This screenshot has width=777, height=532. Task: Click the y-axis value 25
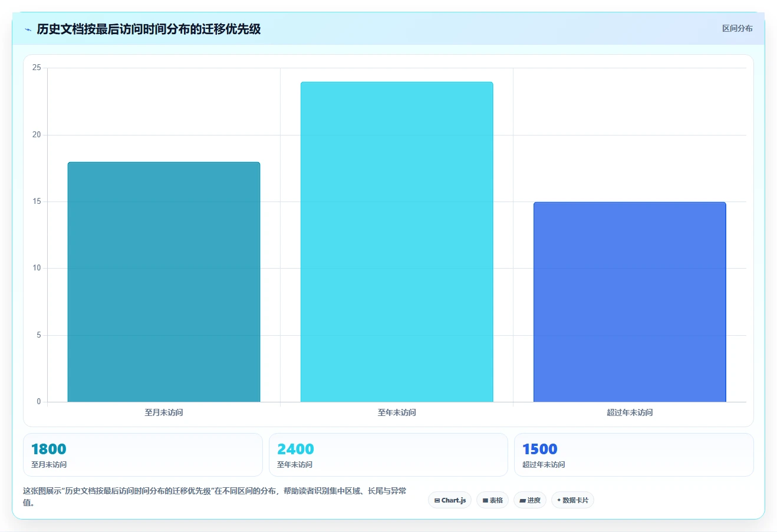(37, 68)
